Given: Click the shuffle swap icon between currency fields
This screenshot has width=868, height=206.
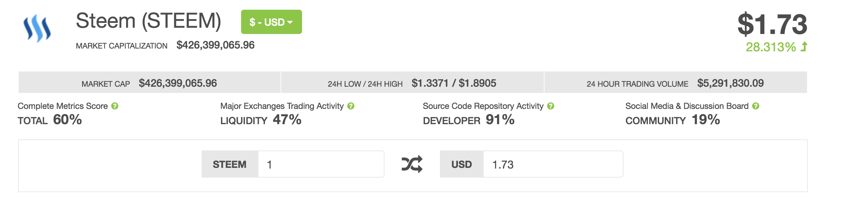Looking at the screenshot, I should (412, 164).
